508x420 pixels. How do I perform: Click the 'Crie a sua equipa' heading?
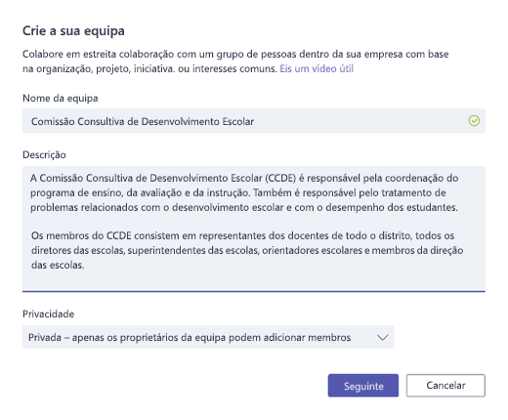[73, 31]
